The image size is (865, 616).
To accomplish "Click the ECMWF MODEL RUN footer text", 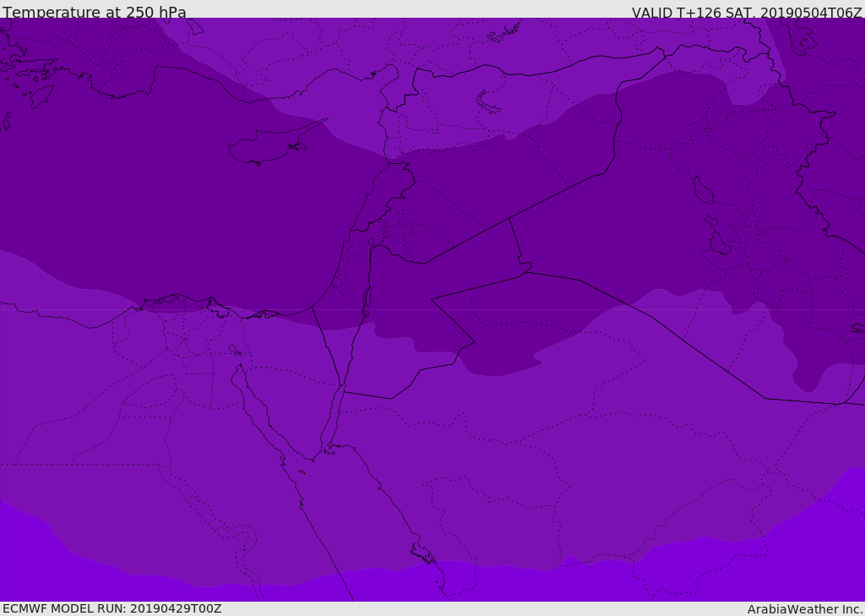I will click(112, 608).
